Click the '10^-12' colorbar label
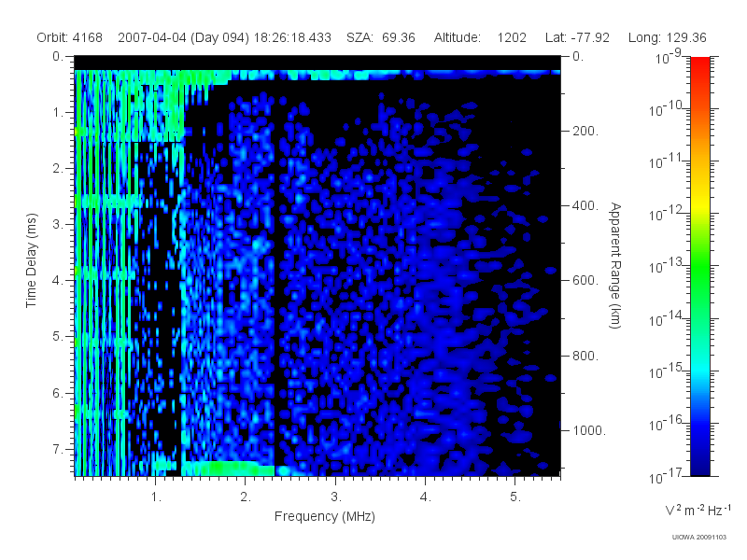The image size is (747, 560). coord(666,214)
